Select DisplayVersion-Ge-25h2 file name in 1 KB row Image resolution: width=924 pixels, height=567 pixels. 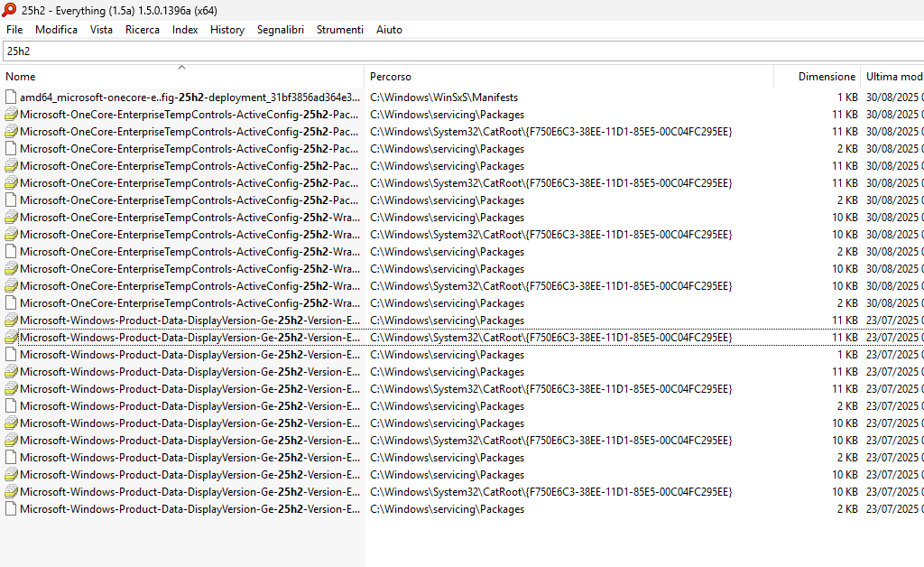point(189,355)
